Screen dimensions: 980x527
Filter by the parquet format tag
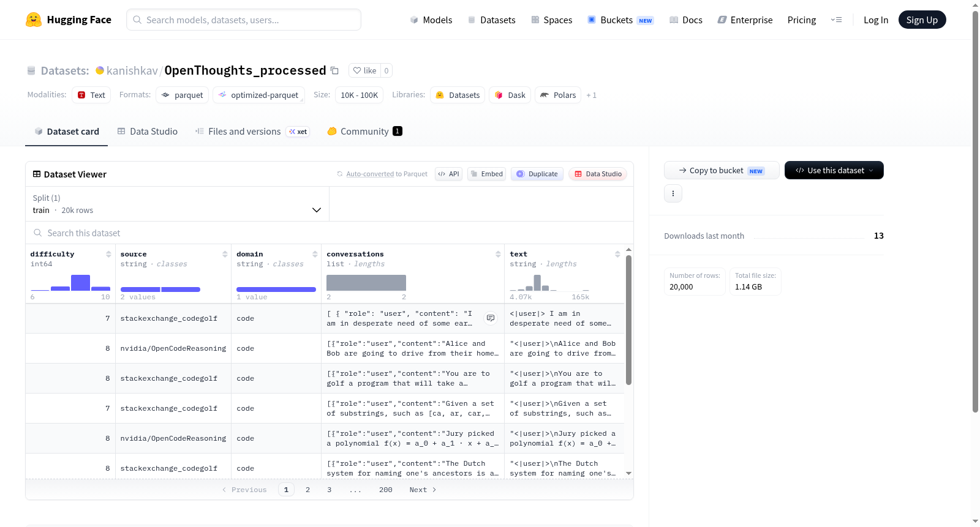tap(182, 95)
